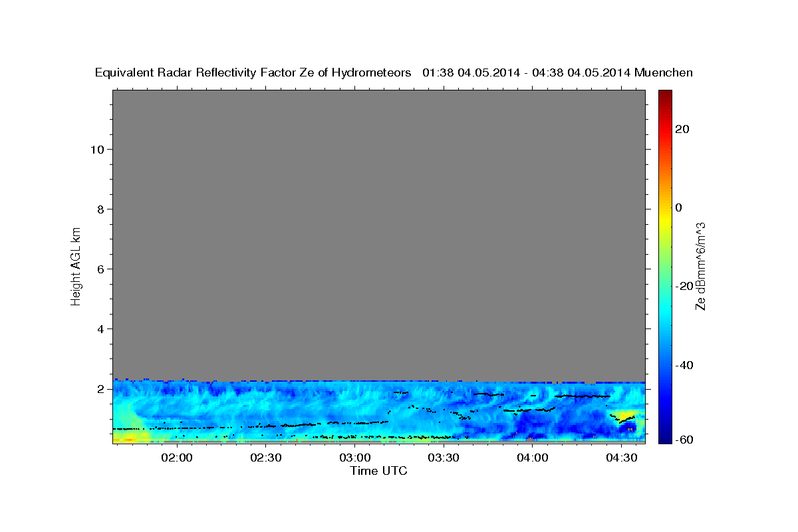Click the dark red top of the colorbar
The image size is (798, 532).
[x=664, y=94]
